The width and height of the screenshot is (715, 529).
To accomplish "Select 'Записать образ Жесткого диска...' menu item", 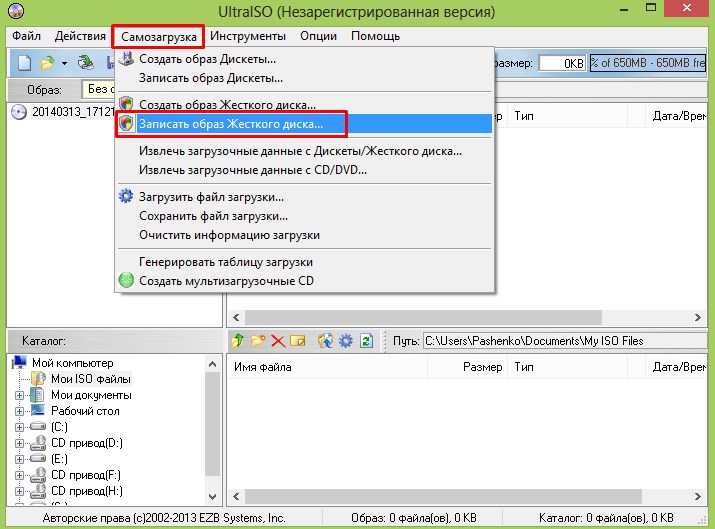I will tap(231, 124).
